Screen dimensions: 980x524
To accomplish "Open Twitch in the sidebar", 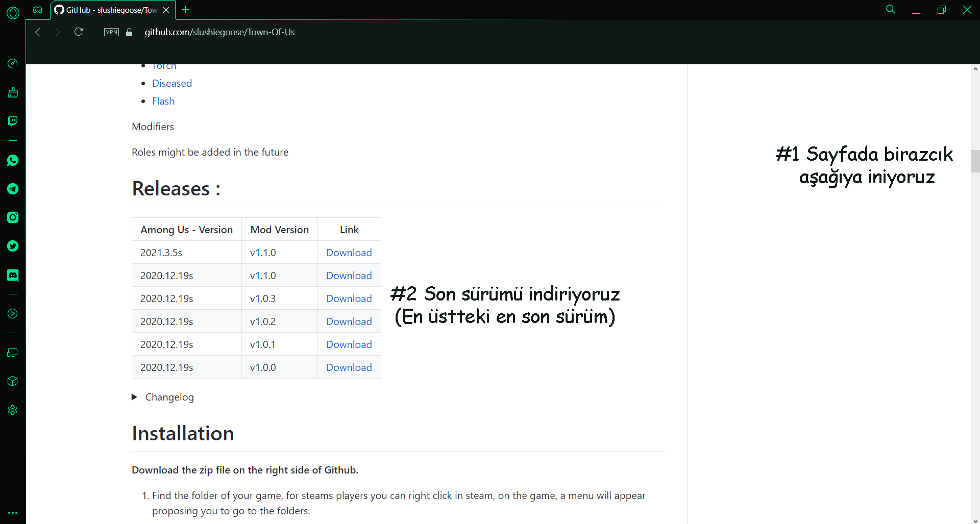I will [x=13, y=121].
